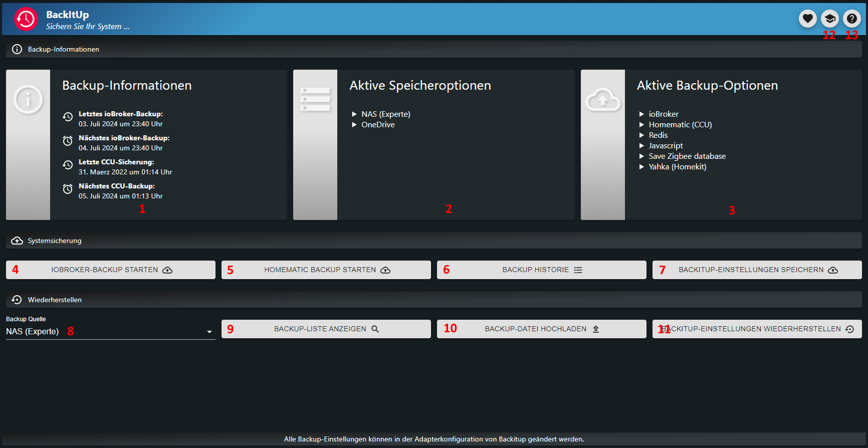
Task: Click the storage list icon tile
Action: pyautogui.click(x=315, y=99)
